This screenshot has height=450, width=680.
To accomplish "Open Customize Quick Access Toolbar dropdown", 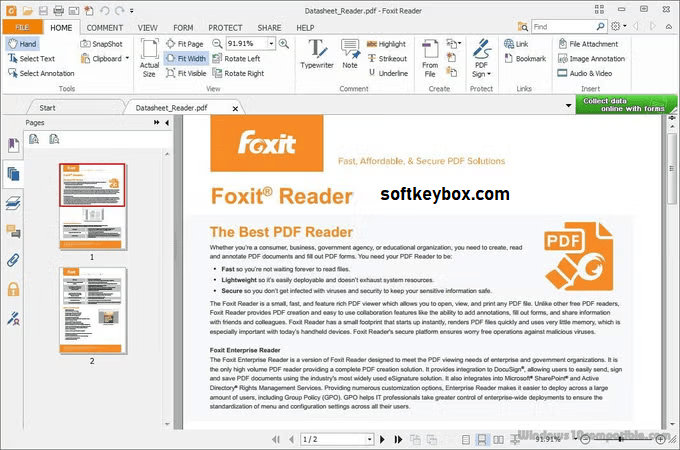I will point(131,10).
